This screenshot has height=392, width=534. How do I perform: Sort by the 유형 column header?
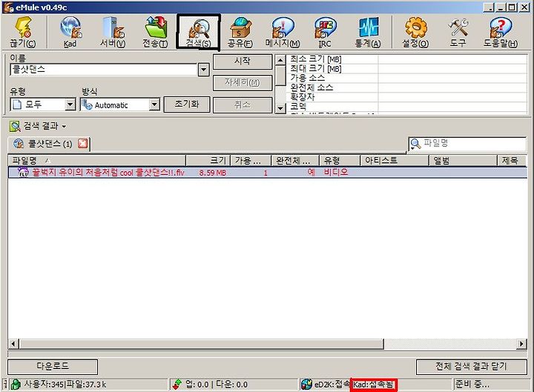click(340, 160)
